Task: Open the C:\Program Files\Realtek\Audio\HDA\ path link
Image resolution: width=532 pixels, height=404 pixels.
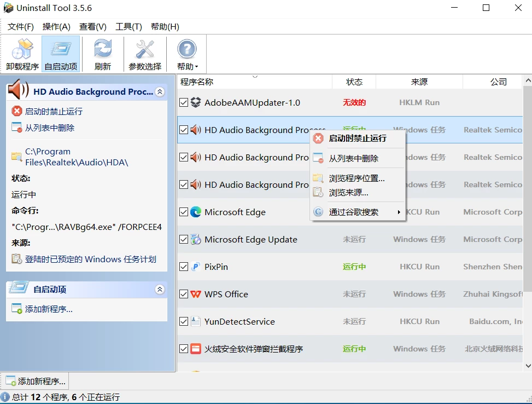Action: tap(77, 157)
